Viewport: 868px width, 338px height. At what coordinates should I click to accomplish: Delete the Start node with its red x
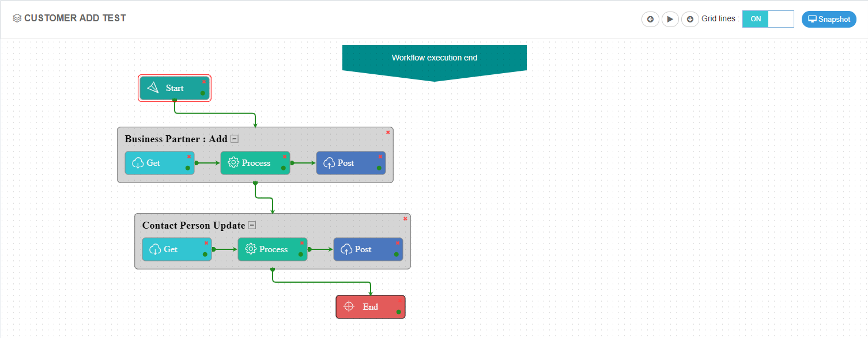coord(203,81)
